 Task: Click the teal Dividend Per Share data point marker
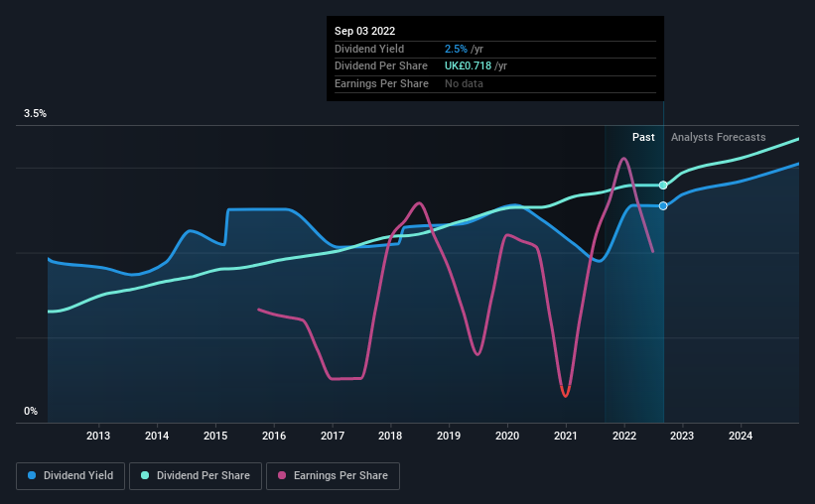tap(663, 186)
